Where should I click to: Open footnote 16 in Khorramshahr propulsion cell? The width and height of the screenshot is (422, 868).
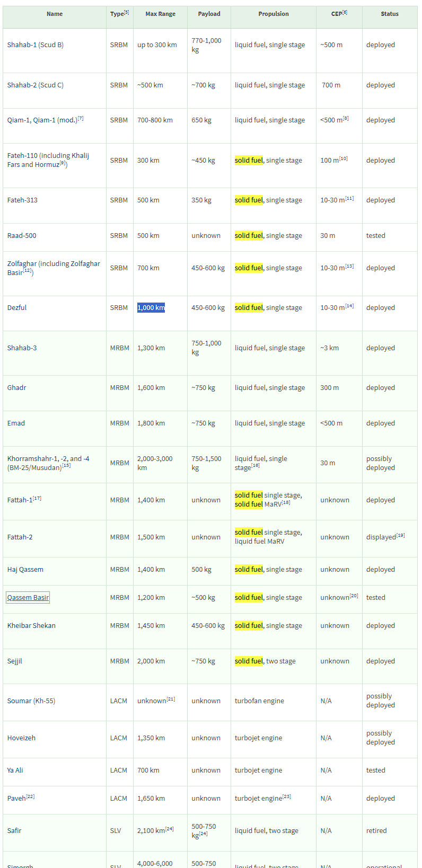click(x=256, y=466)
